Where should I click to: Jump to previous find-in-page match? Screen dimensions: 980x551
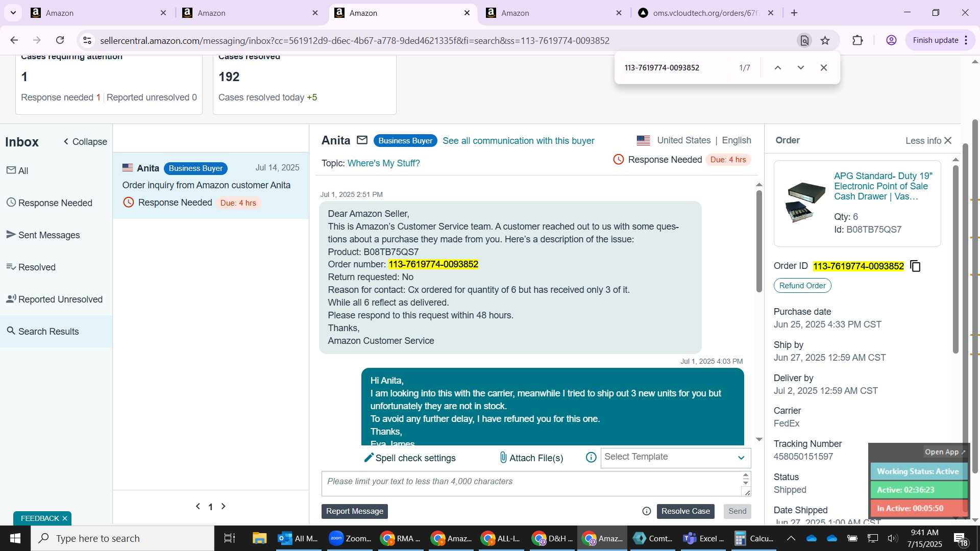click(778, 68)
